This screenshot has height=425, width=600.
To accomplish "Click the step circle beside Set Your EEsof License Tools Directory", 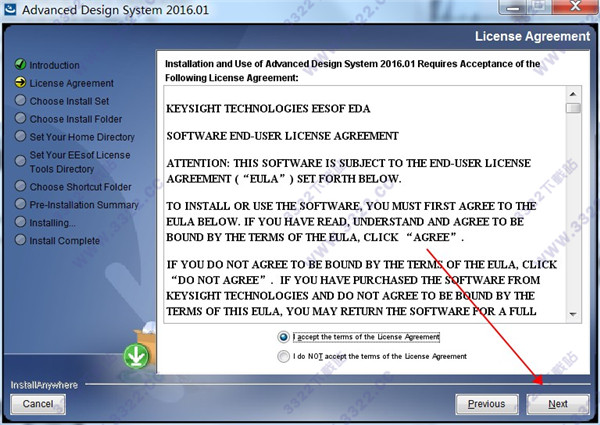I will (x=20, y=161).
